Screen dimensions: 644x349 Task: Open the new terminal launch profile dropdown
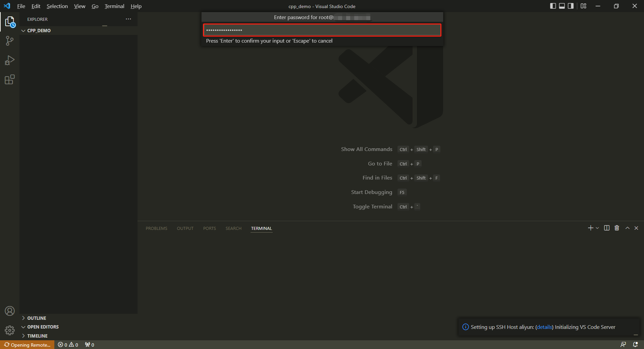pos(597,228)
